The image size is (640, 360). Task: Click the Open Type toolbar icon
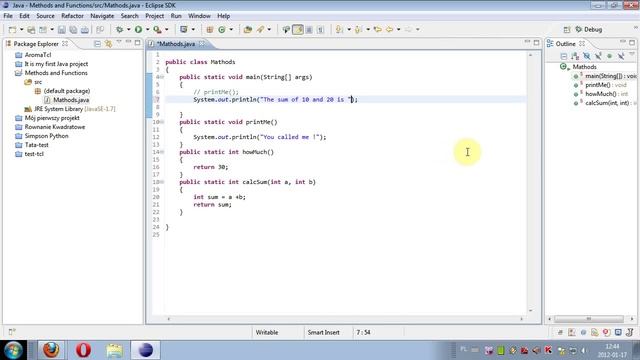(x=247, y=29)
